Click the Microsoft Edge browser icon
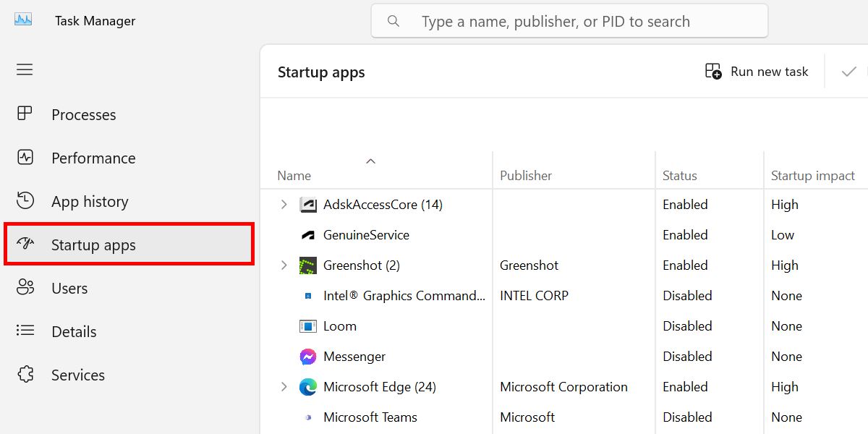Image resolution: width=868 pixels, height=434 pixels. (308, 387)
